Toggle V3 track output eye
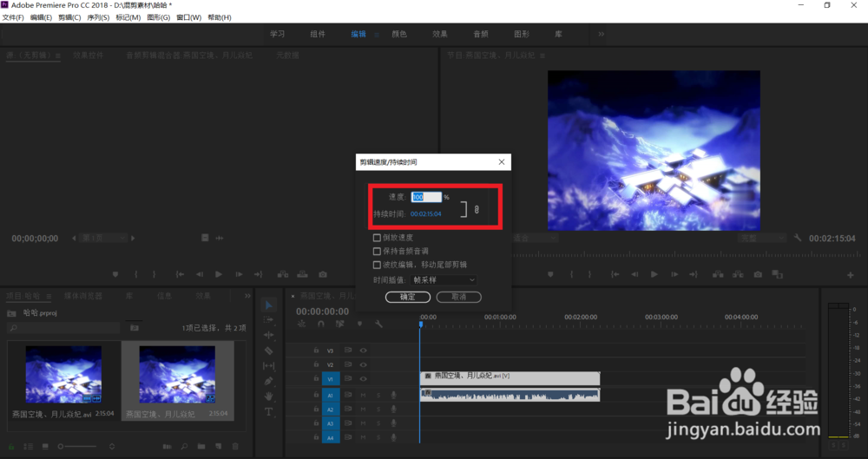Viewport: 868px width, 459px height. 363,351
